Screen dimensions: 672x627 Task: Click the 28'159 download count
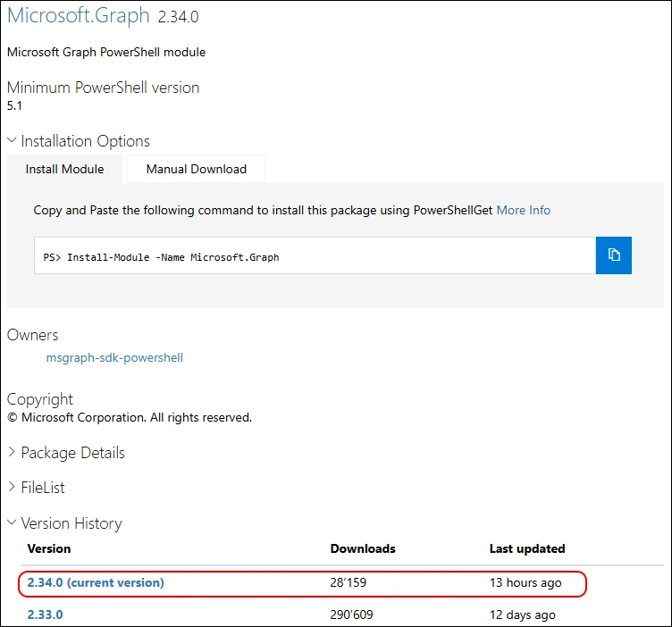[x=349, y=582]
